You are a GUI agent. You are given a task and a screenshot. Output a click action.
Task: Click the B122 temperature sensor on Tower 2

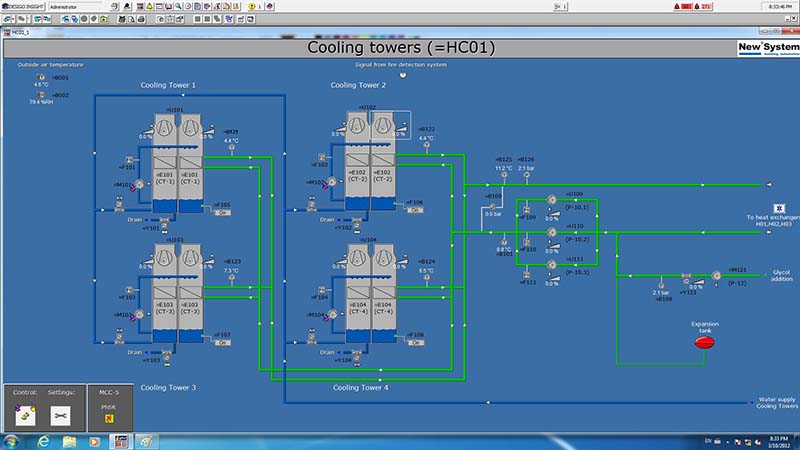[427, 145]
